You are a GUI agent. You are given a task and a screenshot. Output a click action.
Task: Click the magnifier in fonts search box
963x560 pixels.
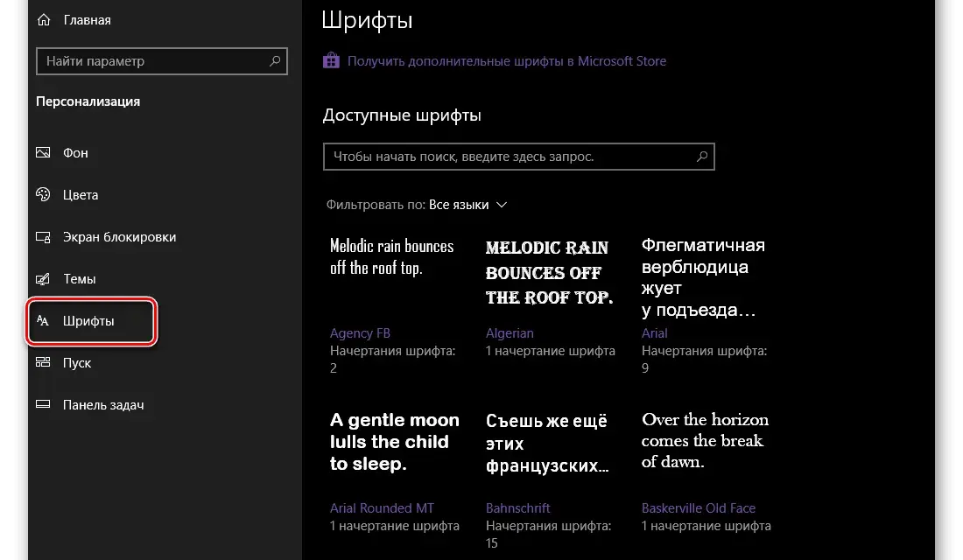tap(702, 156)
